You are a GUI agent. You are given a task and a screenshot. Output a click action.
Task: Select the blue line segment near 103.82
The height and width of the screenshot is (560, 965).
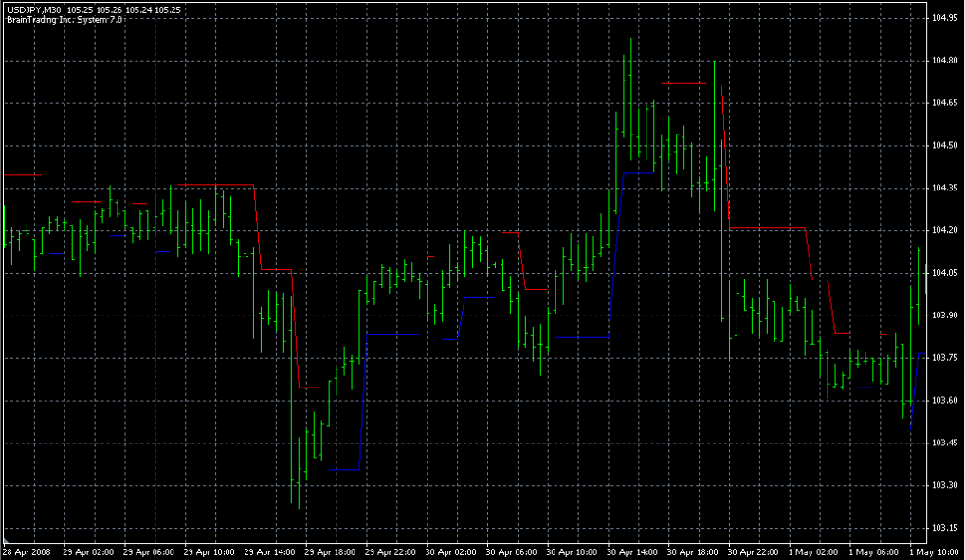(582, 337)
